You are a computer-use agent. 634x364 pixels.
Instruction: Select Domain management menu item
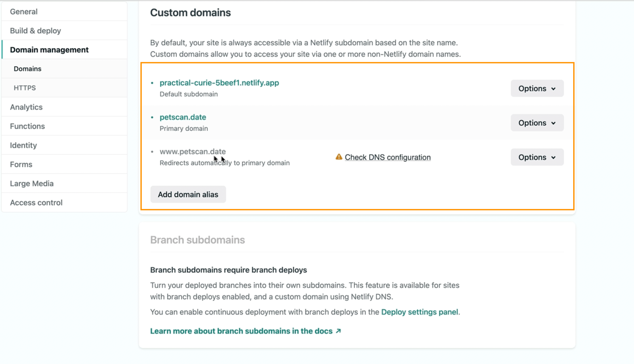pyautogui.click(x=49, y=50)
